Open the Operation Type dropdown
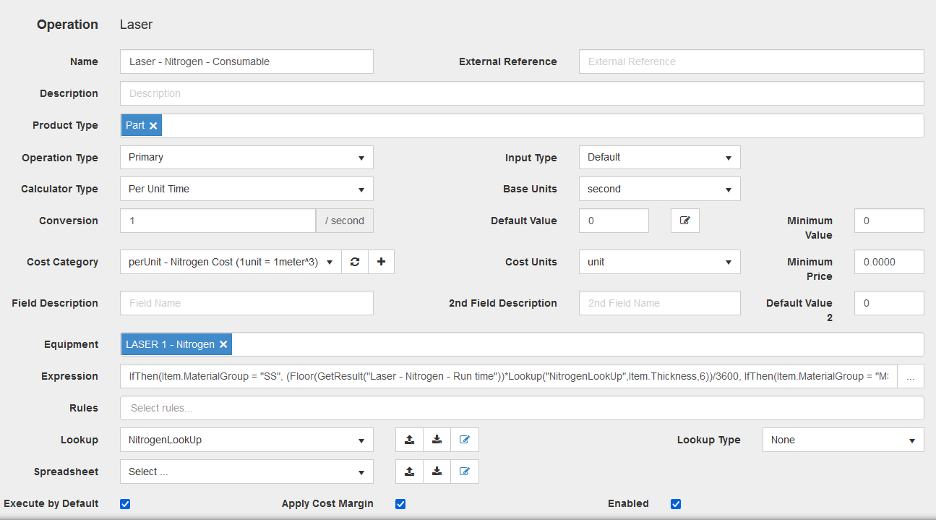Screen dimensions: 936x520 pos(246,158)
